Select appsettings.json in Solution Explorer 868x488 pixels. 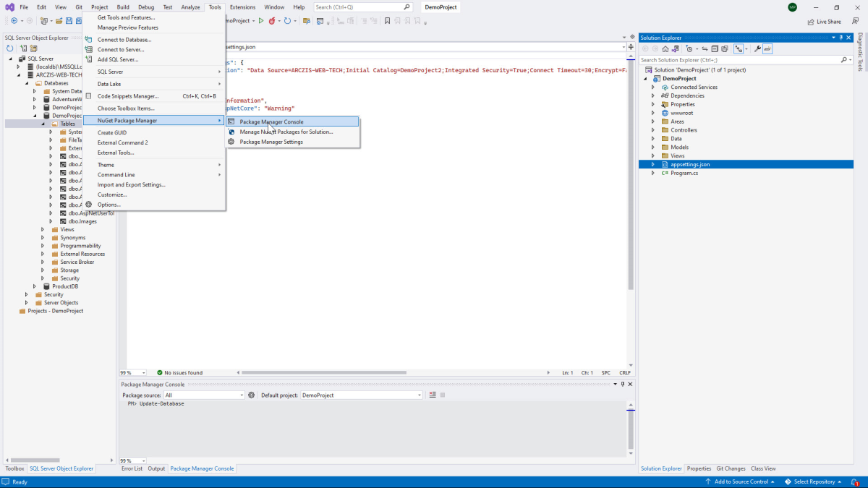click(690, 164)
